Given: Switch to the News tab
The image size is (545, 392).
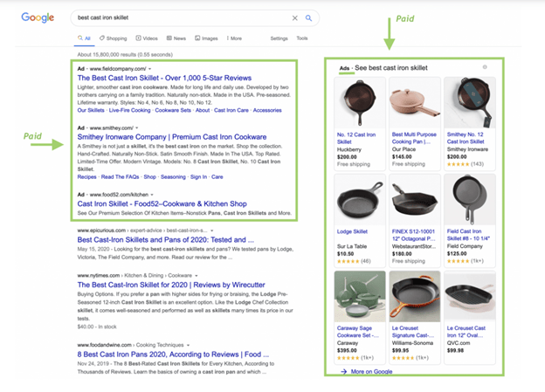Looking at the screenshot, I should 176,38.
